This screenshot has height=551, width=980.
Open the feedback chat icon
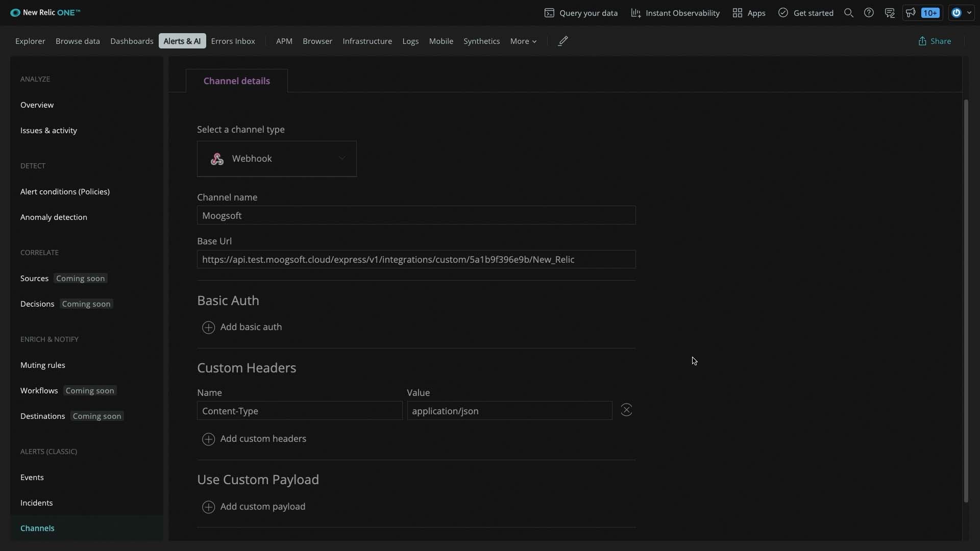[890, 13]
